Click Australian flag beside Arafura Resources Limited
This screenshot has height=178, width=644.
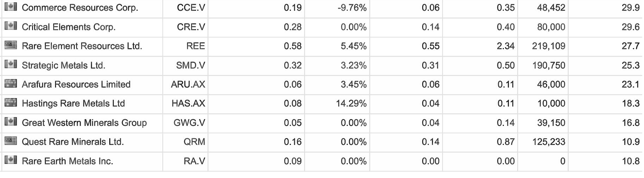pyautogui.click(x=11, y=83)
